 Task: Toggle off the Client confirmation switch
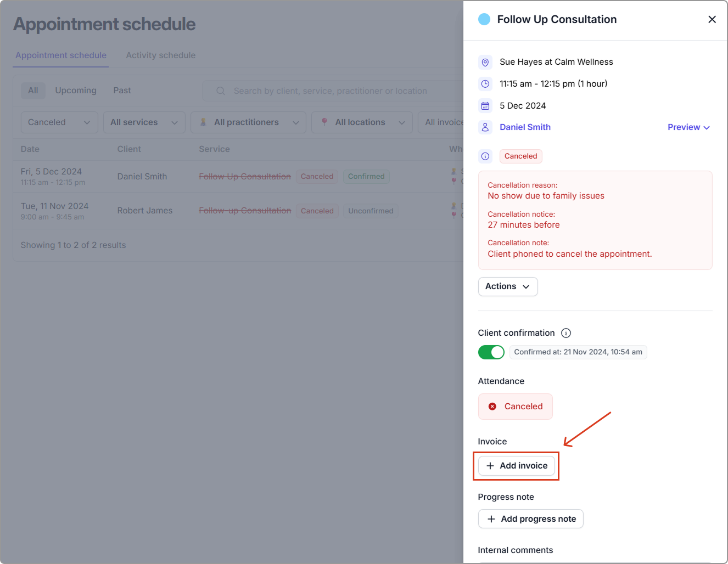tap(491, 352)
